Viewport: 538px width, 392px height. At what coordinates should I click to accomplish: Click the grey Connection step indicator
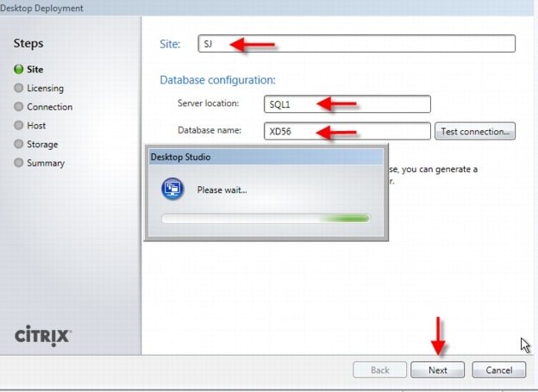(18, 106)
